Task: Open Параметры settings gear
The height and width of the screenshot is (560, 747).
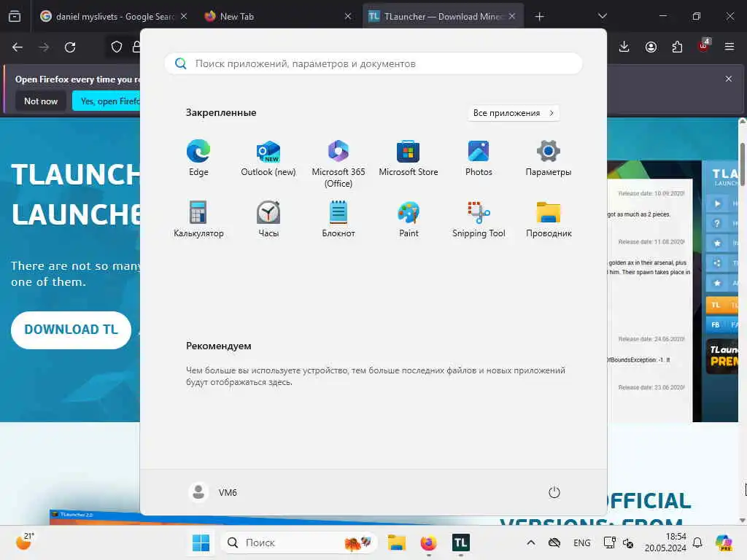Action: coord(549,158)
